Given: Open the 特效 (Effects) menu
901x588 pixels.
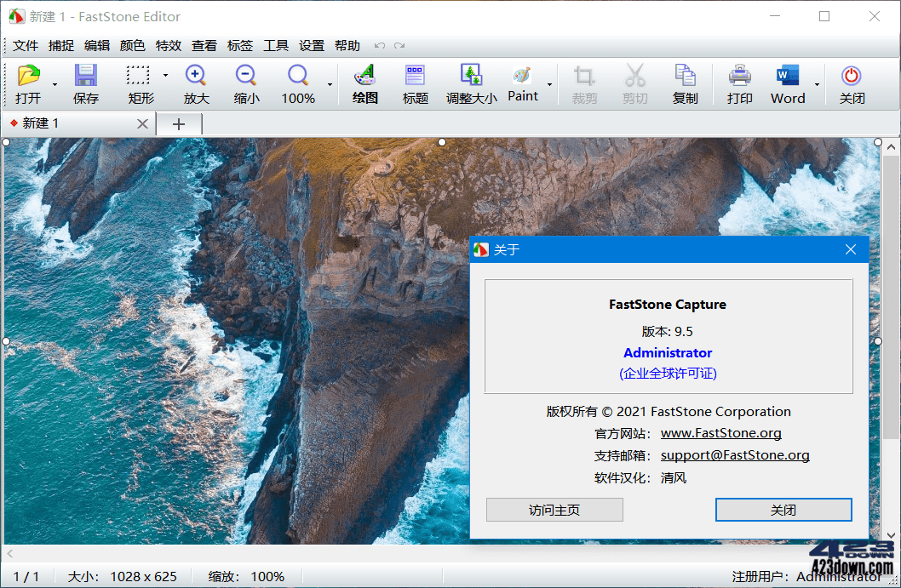Looking at the screenshot, I should pyautogui.click(x=169, y=45).
